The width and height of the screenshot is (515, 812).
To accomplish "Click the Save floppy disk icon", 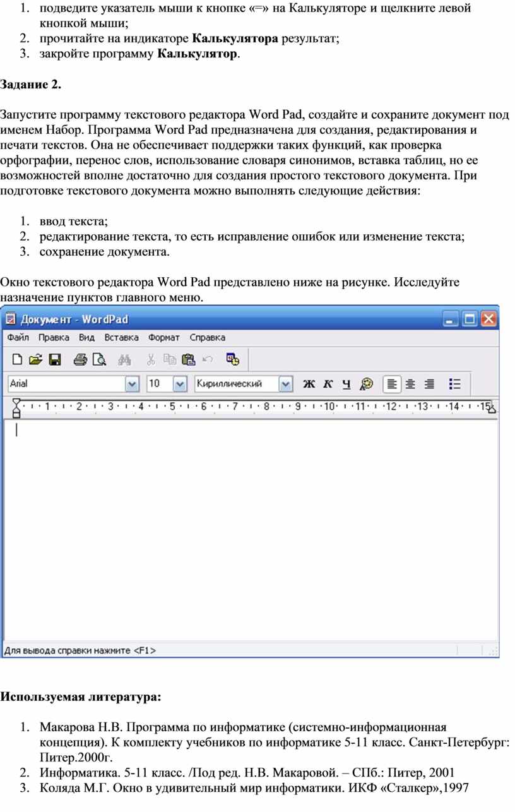I will tap(55, 359).
